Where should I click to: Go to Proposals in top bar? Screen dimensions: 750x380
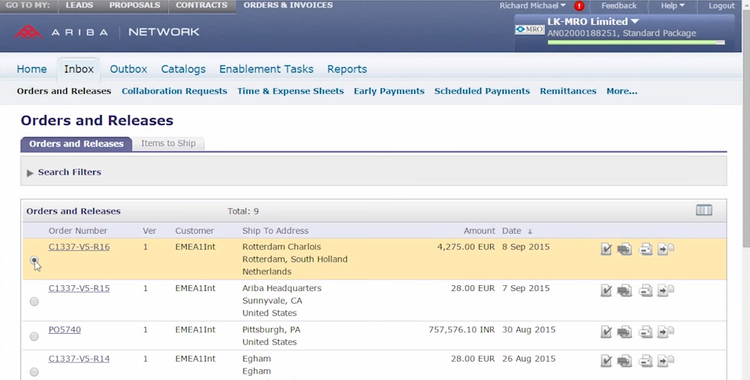[x=134, y=6]
